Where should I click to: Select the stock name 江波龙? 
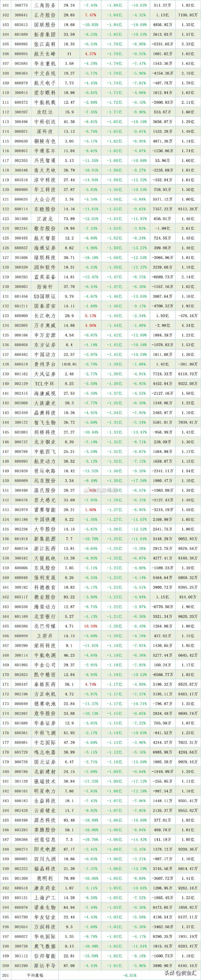click(45, 219)
